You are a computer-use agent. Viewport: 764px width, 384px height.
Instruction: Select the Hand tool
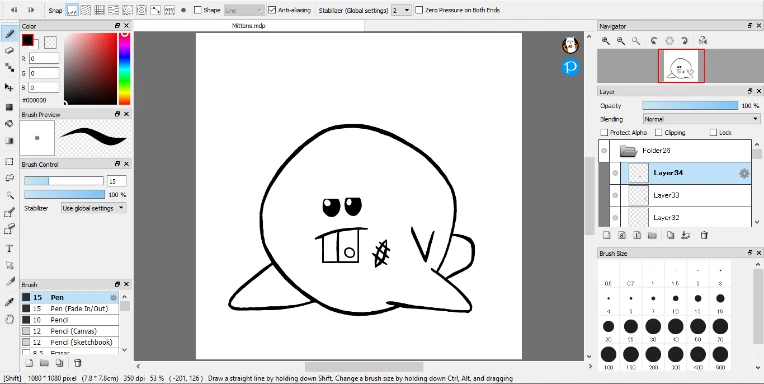point(9,319)
